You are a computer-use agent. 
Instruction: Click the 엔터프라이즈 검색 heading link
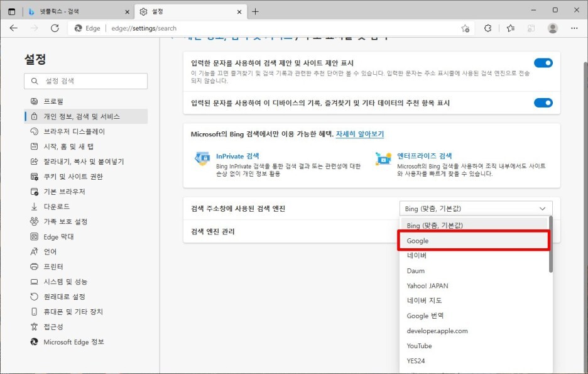(x=425, y=156)
